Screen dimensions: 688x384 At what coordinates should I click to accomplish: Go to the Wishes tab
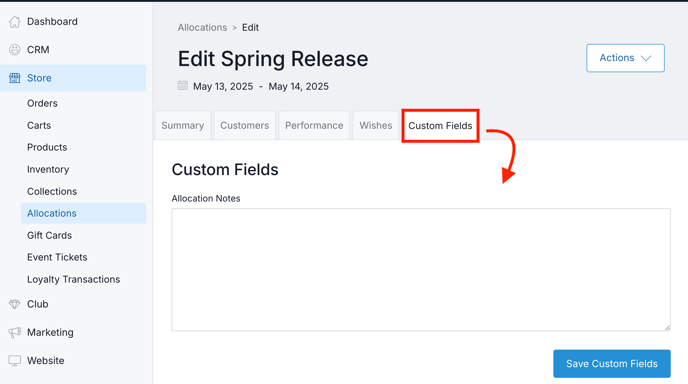[376, 126]
